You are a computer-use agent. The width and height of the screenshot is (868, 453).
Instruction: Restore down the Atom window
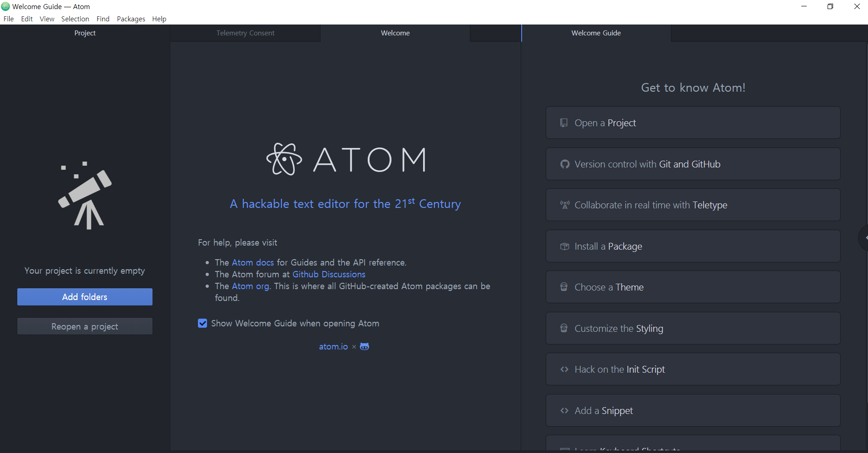pyautogui.click(x=830, y=6)
